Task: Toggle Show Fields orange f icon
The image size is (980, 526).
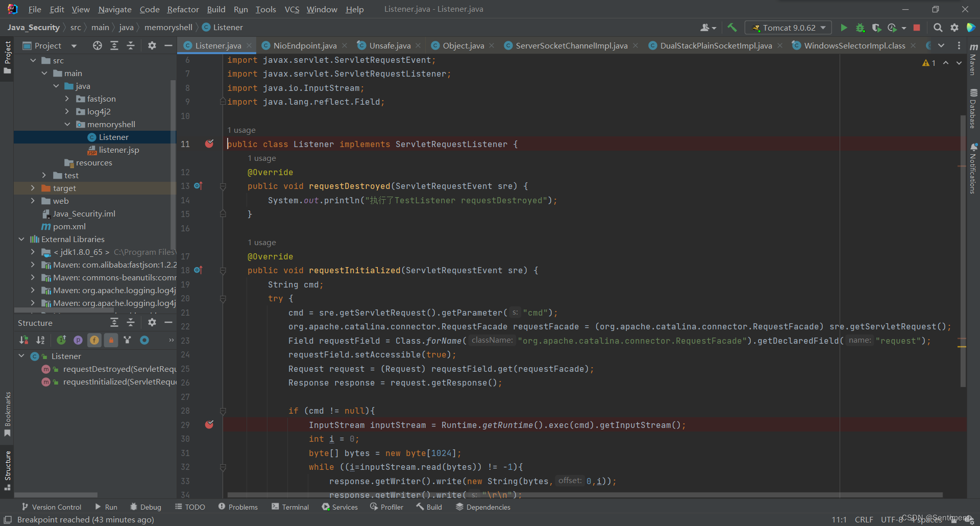Action: pyautogui.click(x=94, y=340)
